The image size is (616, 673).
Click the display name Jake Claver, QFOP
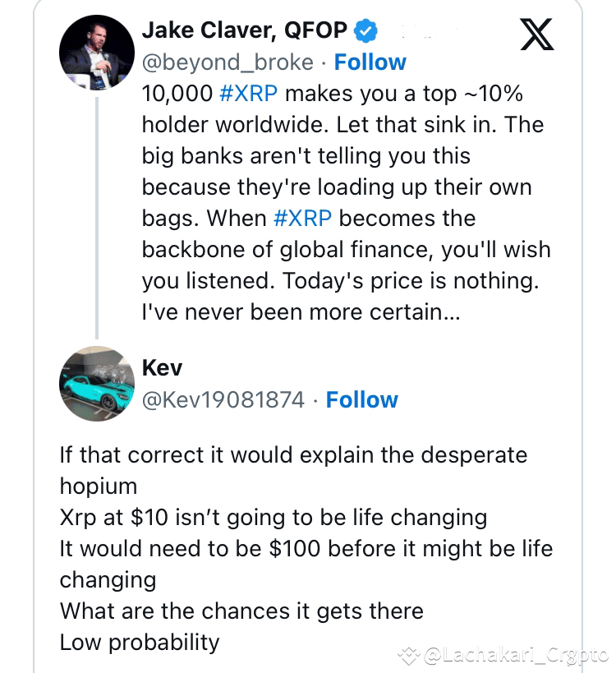[x=245, y=30]
